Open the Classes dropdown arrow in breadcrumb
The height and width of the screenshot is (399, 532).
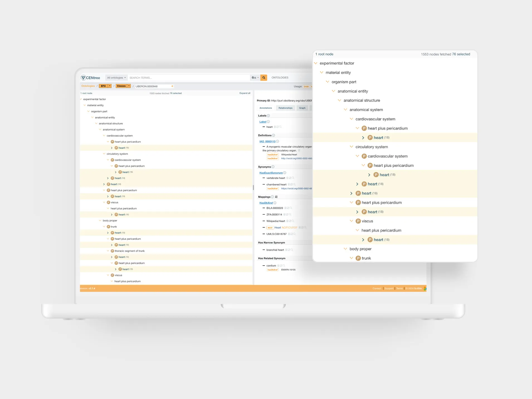(x=129, y=86)
